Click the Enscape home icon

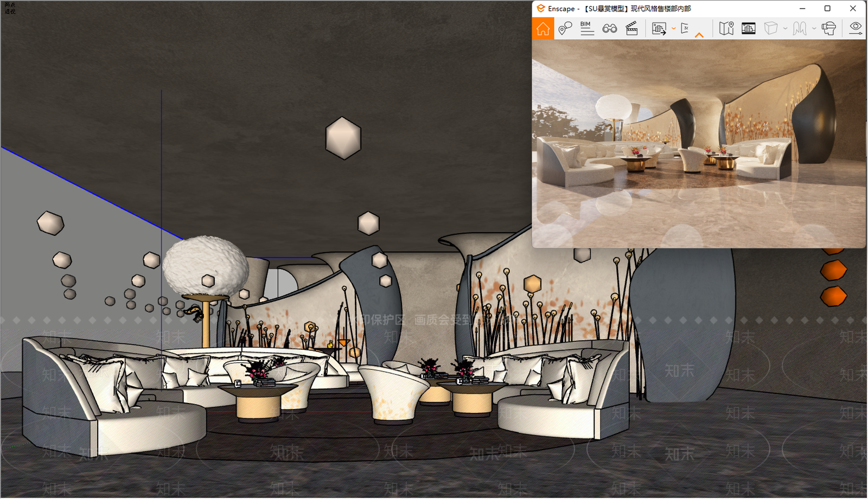point(543,29)
